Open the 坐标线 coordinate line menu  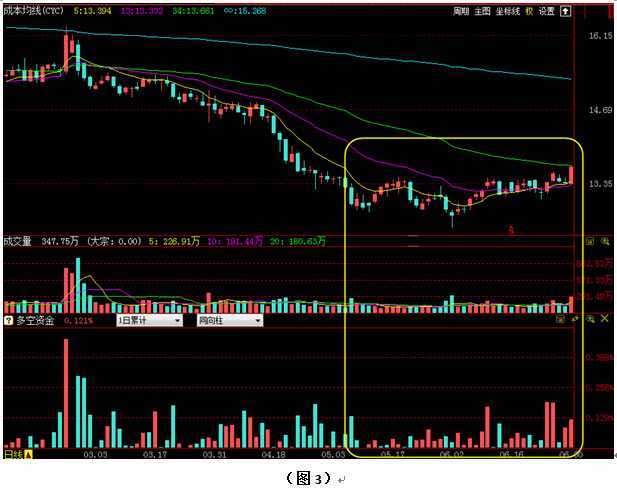(509, 11)
